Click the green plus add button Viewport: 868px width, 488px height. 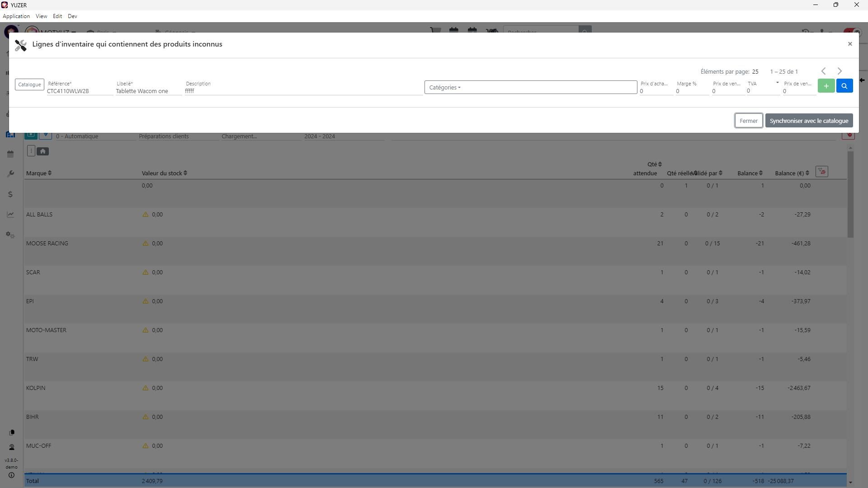click(x=826, y=86)
